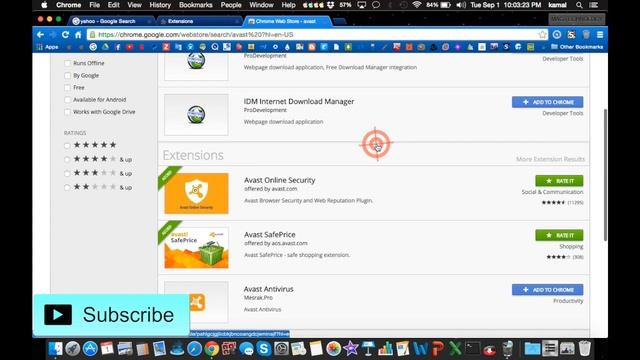Open Finder from the Dock
The image size is (640, 360).
click(x=56, y=349)
